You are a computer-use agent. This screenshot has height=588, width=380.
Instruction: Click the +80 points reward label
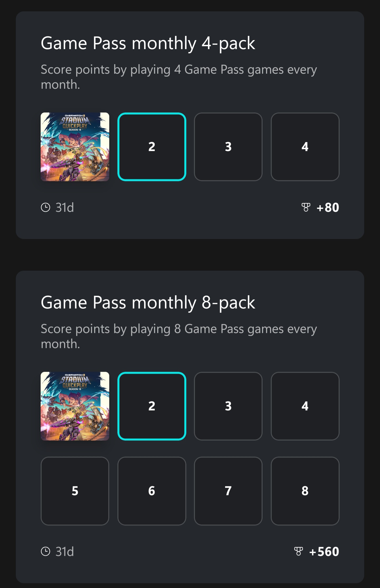tap(328, 208)
